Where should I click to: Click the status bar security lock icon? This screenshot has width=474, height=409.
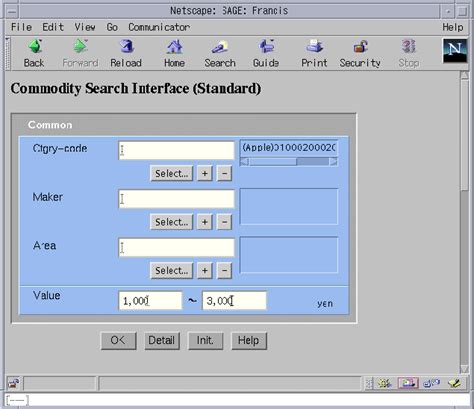(14, 384)
